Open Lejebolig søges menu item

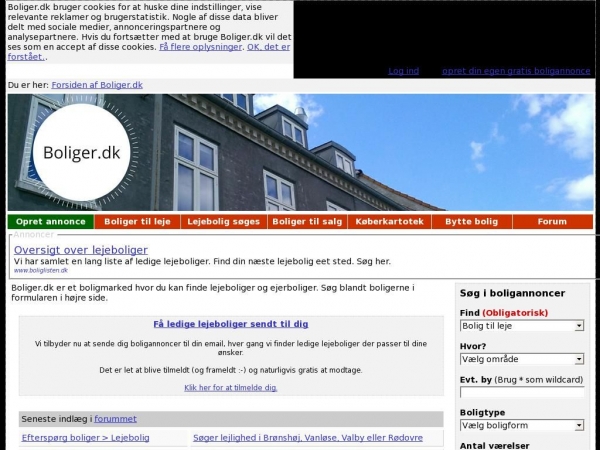224,222
